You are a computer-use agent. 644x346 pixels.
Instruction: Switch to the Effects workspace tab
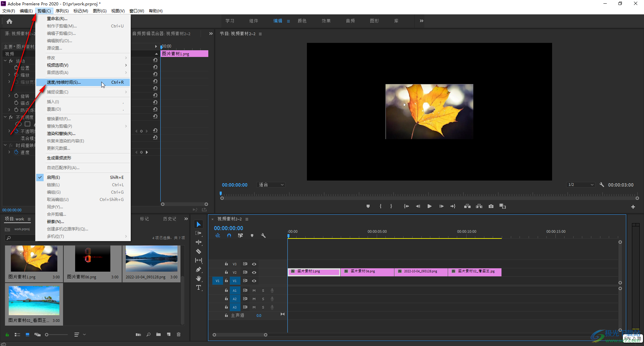point(326,21)
